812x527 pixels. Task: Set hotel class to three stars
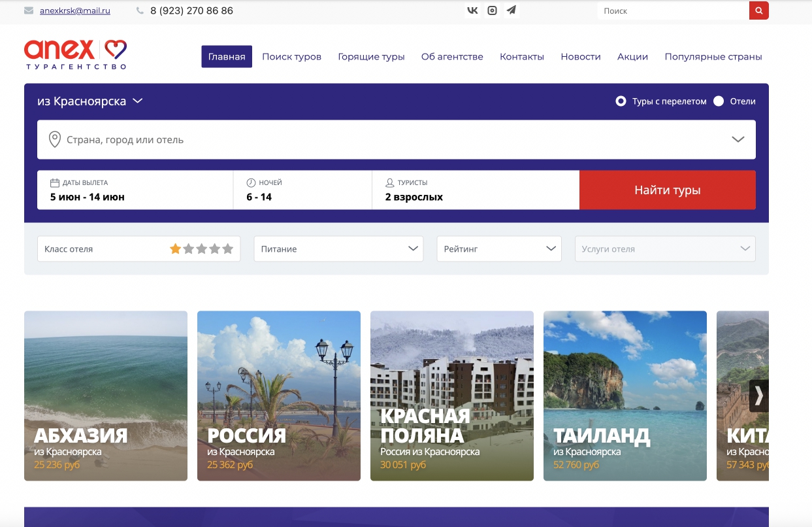pyautogui.click(x=201, y=249)
